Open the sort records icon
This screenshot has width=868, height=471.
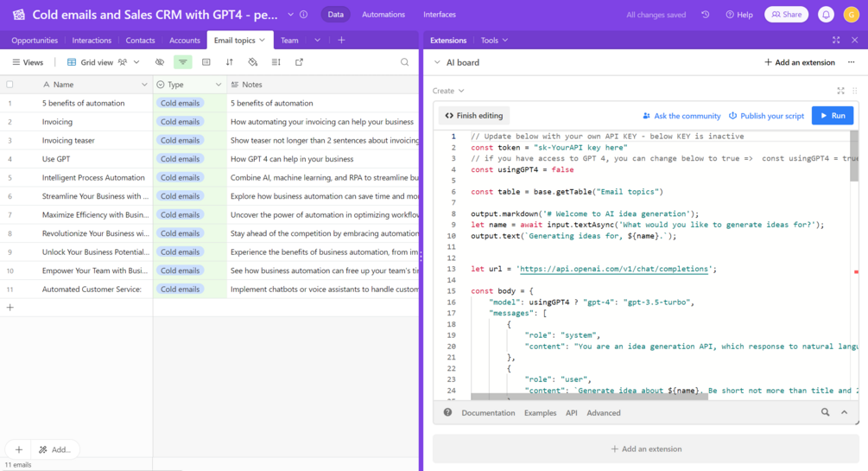point(229,62)
